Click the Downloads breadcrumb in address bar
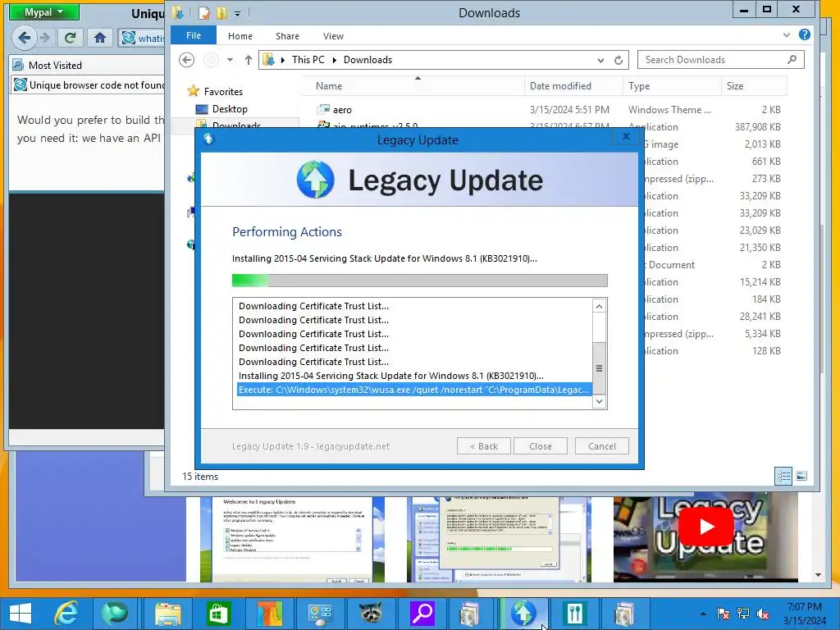Screen dimensions: 840x630 (367, 60)
